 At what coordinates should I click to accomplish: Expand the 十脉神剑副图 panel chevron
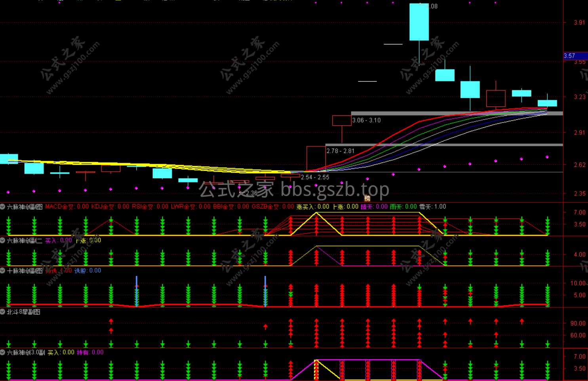pyautogui.click(x=3, y=271)
